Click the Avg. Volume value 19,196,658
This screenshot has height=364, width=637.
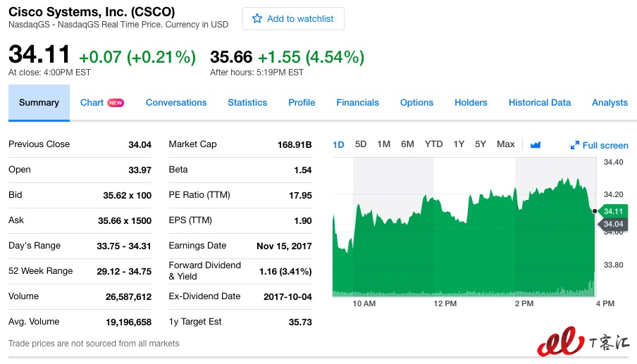click(128, 322)
